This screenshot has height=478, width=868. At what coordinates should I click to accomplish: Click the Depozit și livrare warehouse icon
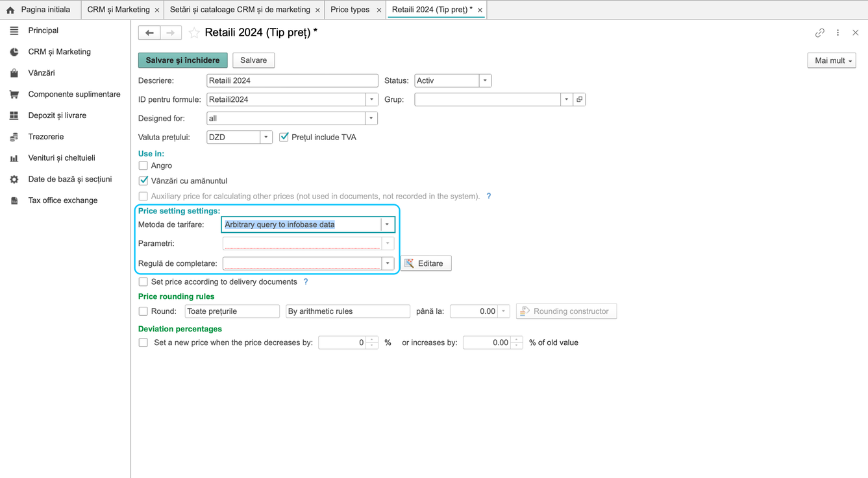point(14,115)
